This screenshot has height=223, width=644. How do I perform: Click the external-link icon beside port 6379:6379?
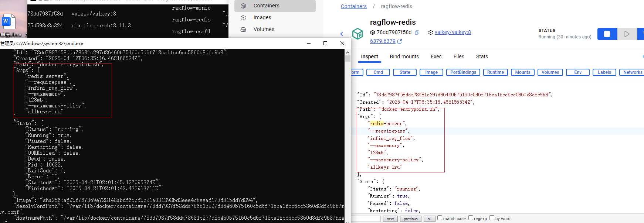(x=400, y=41)
